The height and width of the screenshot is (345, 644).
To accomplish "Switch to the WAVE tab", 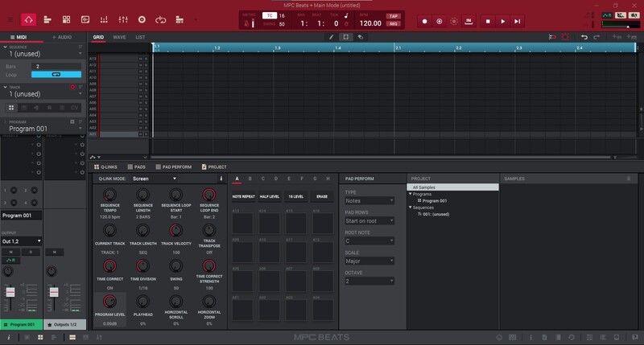I will point(119,37).
